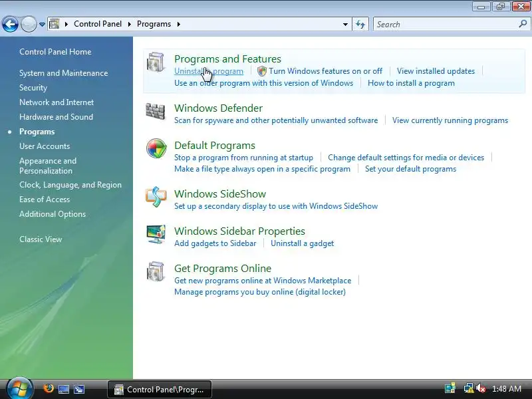The width and height of the screenshot is (532, 399).
Task: Click the Control Panel icon in address bar
Action: pyautogui.click(x=55, y=24)
